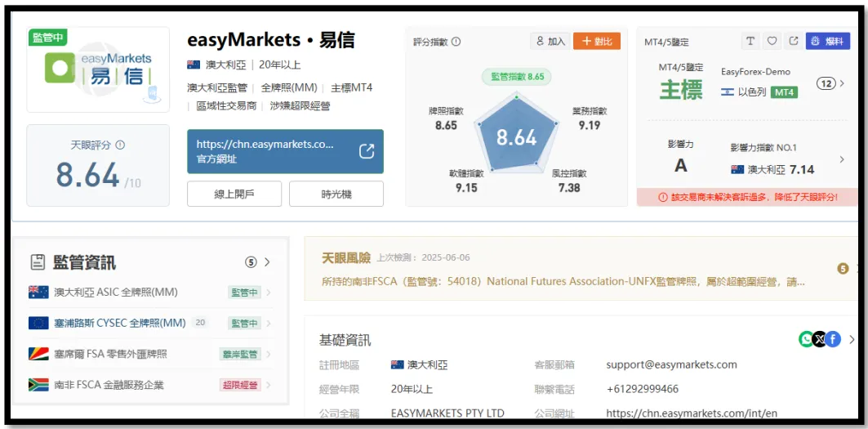Click the circled 5 badge in 監管資訊
The image size is (868, 429).
coord(251,262)
